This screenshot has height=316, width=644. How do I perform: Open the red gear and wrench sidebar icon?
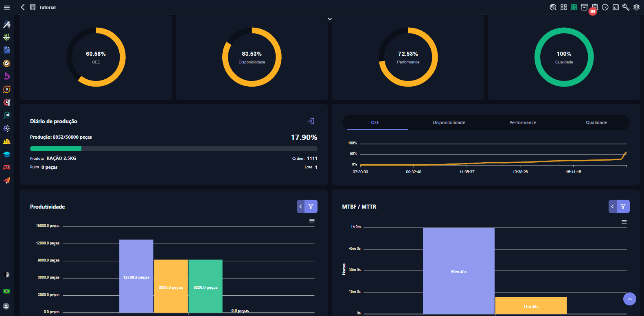pos(7,102)
